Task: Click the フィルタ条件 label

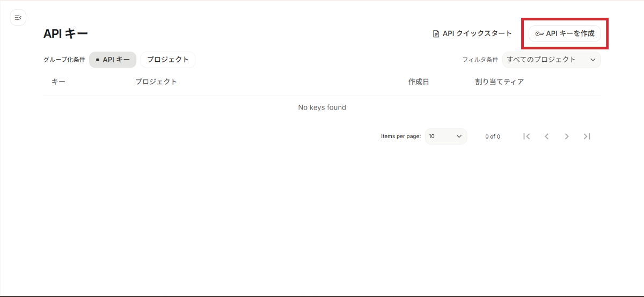Action: click(x=480, y=60)
